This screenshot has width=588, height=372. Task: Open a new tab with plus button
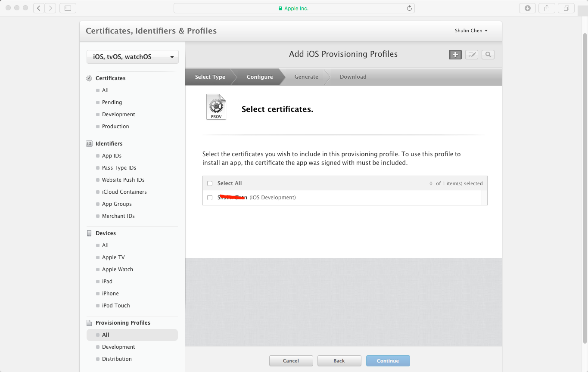pos(583,11)
